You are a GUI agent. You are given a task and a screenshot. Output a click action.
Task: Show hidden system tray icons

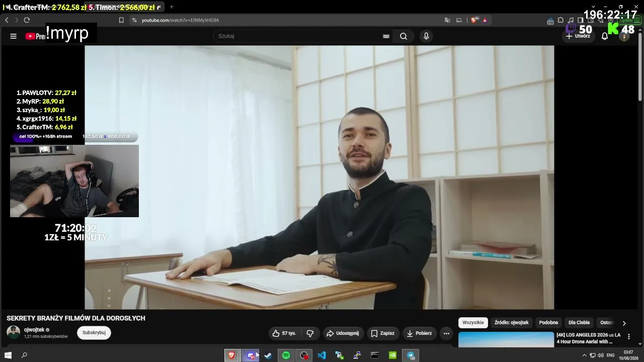[x=584, y=355]
